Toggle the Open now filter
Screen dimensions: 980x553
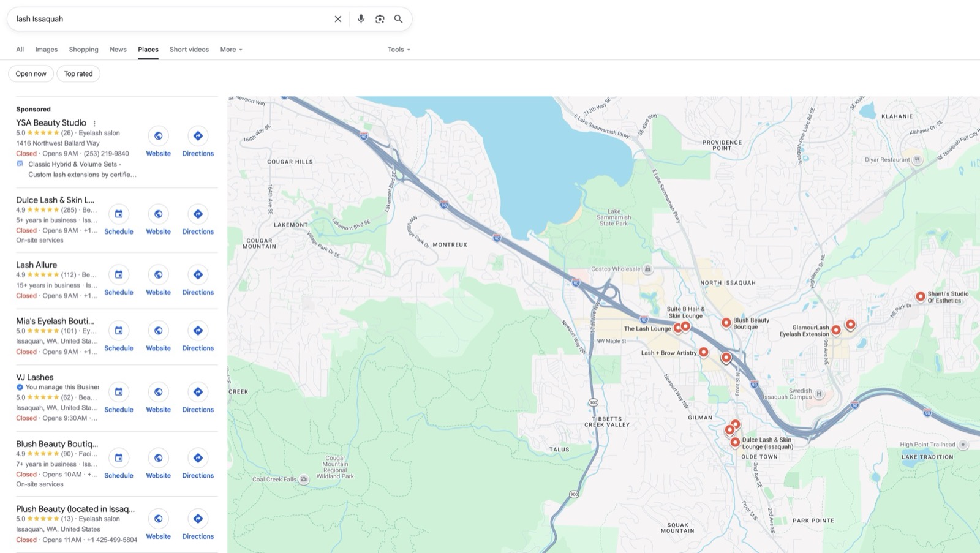(x=31, y=73)
